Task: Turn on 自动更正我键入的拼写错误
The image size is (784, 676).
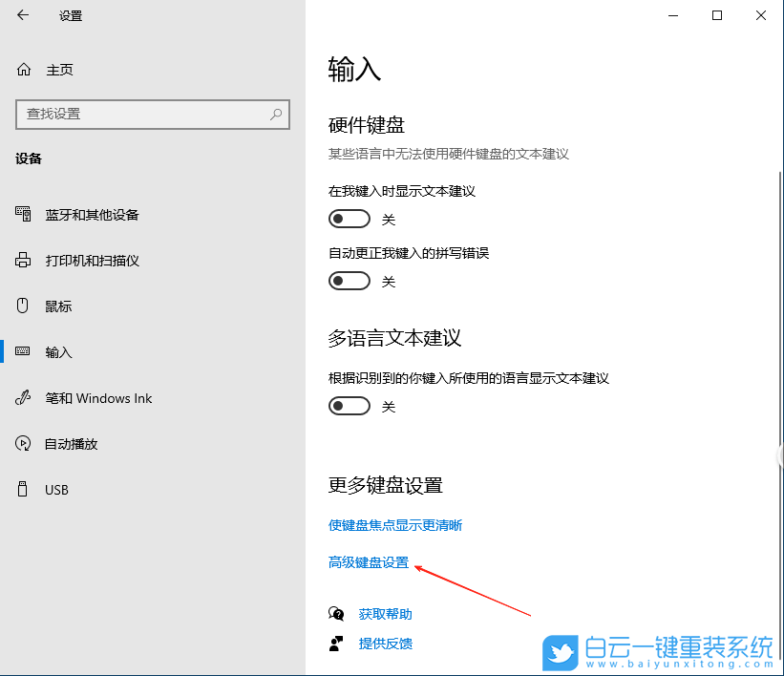Action: click(x=349, y=281)
